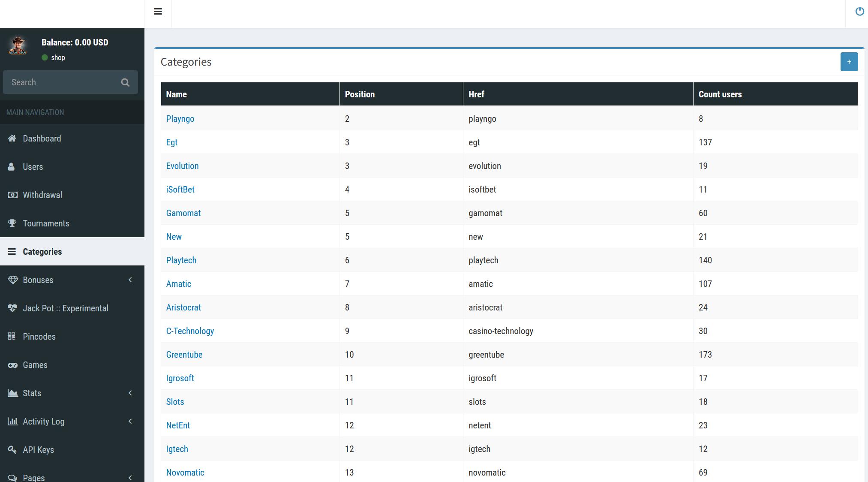Open the iSoftBet category link
868x482 pixels.
pyautogui.click(x=180, y=190)
